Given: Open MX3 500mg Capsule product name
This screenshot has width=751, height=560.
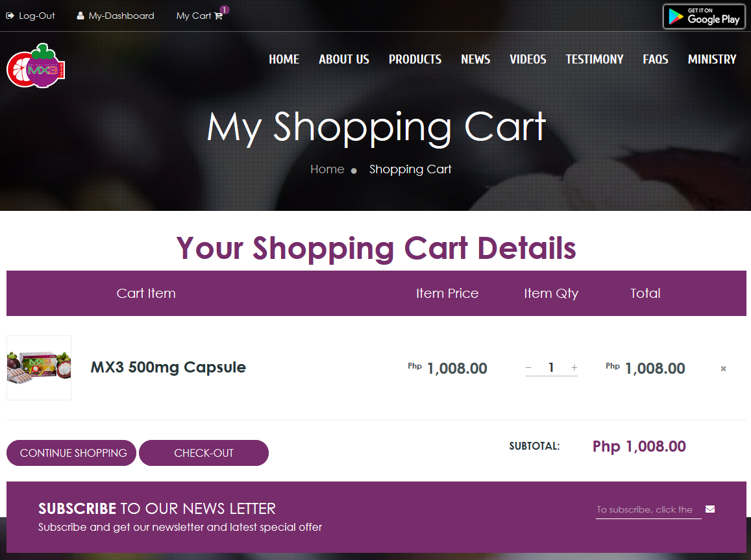Looking at the screenshot, I should (168, 367).
